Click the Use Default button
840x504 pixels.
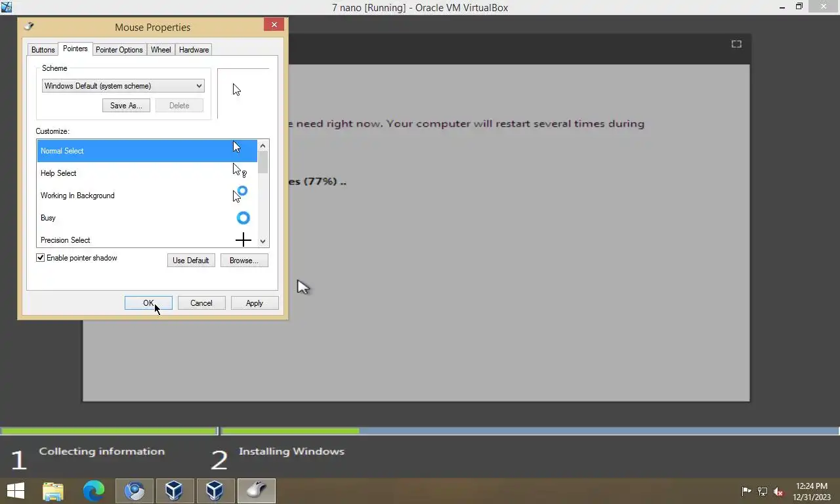pyautogui.click(x=191, y=261)
